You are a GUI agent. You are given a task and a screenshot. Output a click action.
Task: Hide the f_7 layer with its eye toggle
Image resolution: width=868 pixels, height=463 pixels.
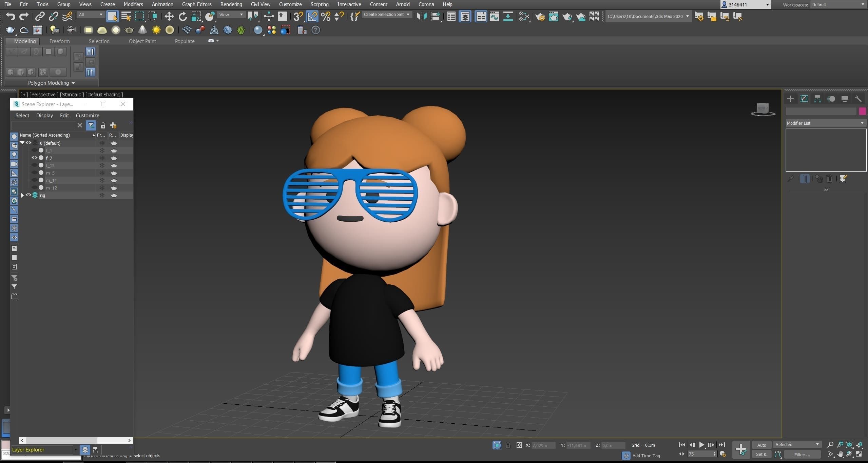(x=34, y=158)
